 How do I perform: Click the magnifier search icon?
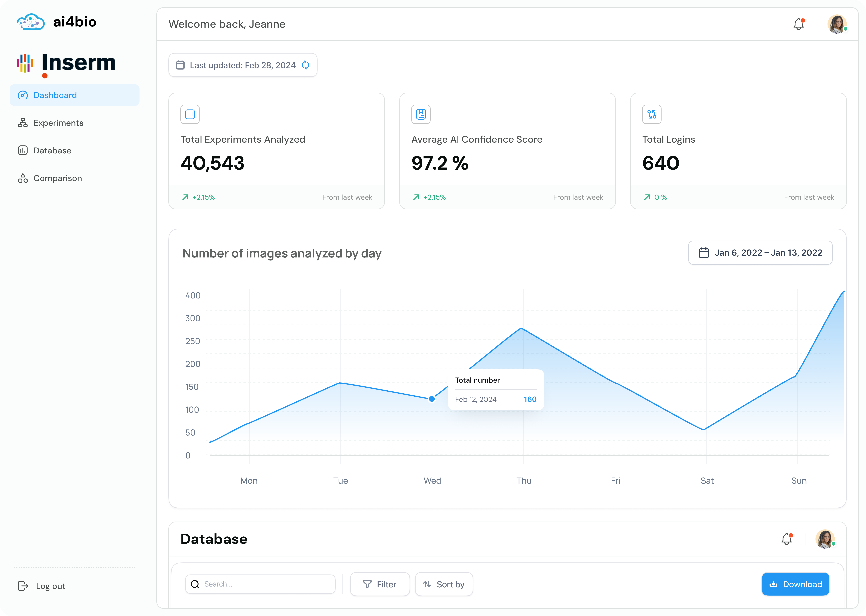195,584
